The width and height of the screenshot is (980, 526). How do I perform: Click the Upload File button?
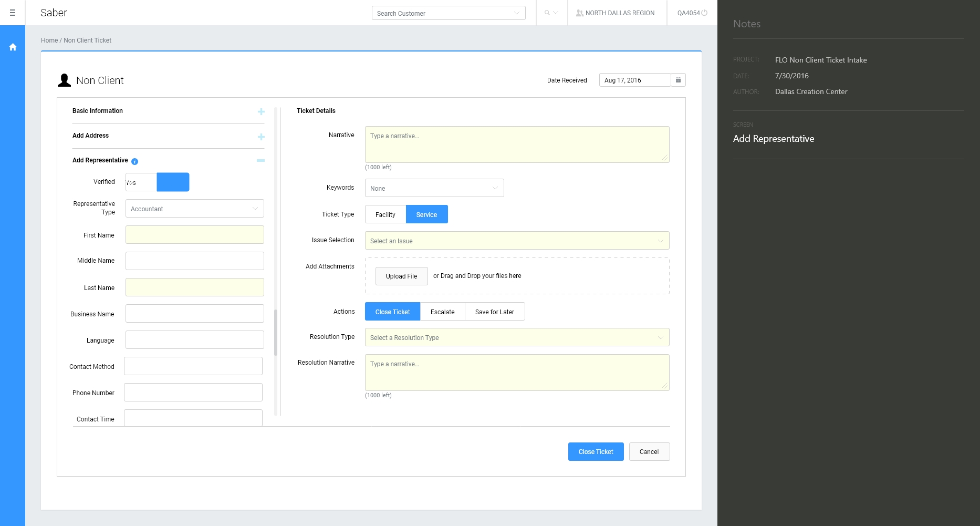point(402,276)
